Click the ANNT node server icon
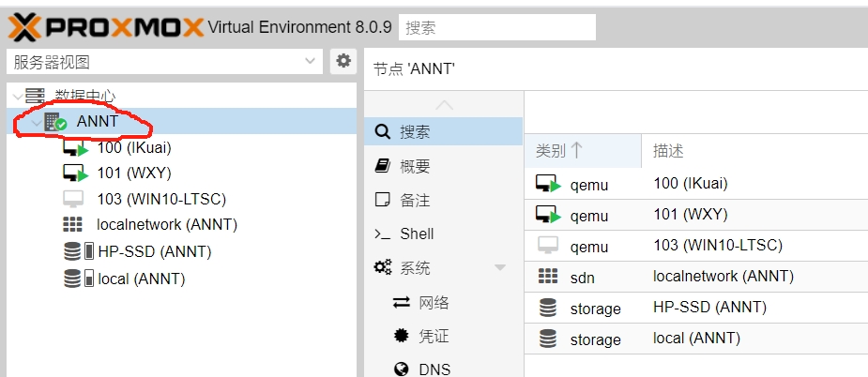Image resolution: width=868 pixels, height=377 pixels. point(55,122)
